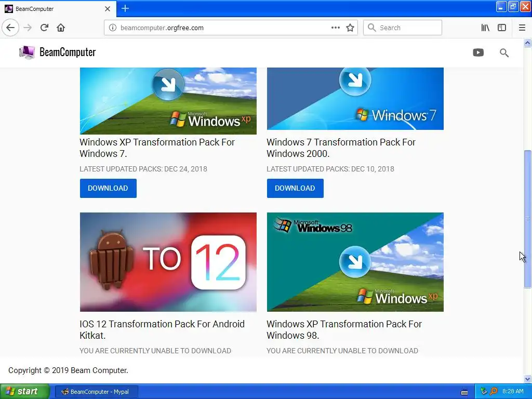Click the browser Search box
The image size is (532, 399).
[x=403, y=28]
